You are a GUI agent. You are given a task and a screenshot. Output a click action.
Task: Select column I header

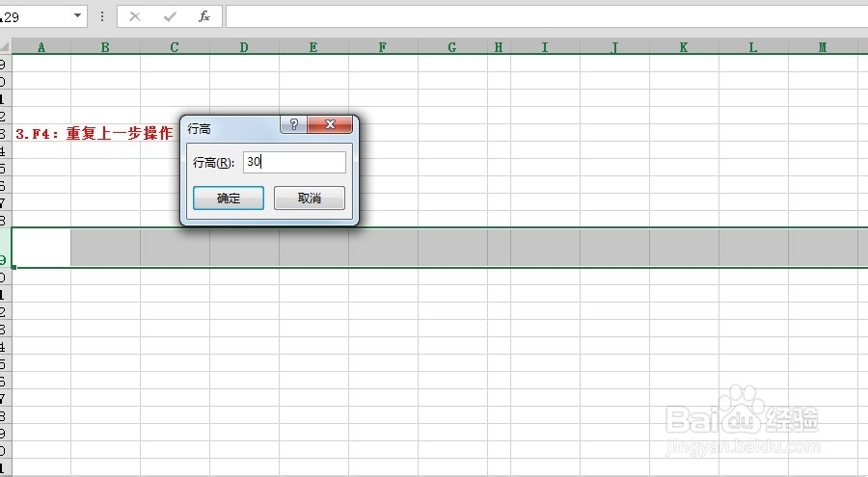point(545,47)
